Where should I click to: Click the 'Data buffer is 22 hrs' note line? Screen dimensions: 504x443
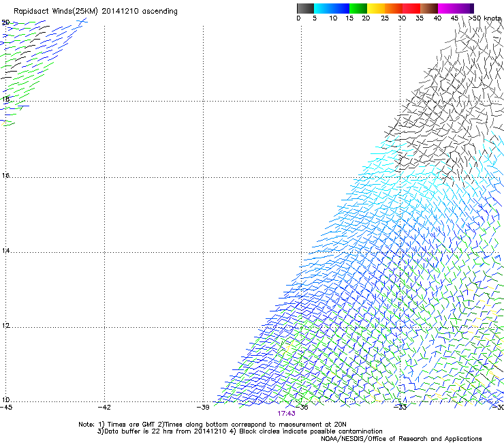[240, 431]
